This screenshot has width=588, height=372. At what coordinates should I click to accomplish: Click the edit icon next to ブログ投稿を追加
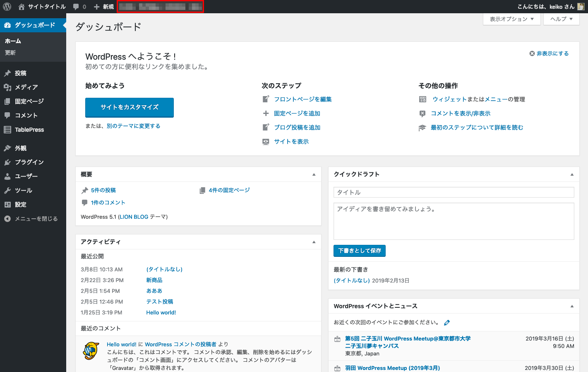pos(266,128)
